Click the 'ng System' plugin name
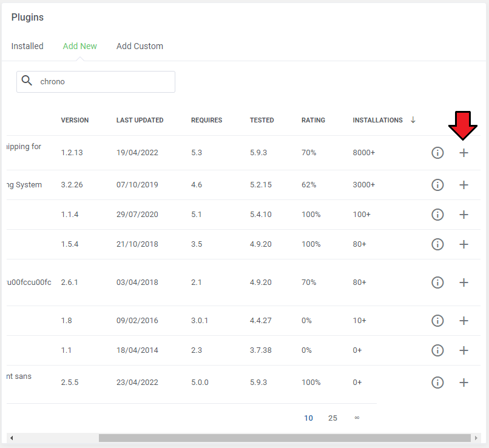Image resolution: width=489 pixels, height=448 pixels. 24,185
